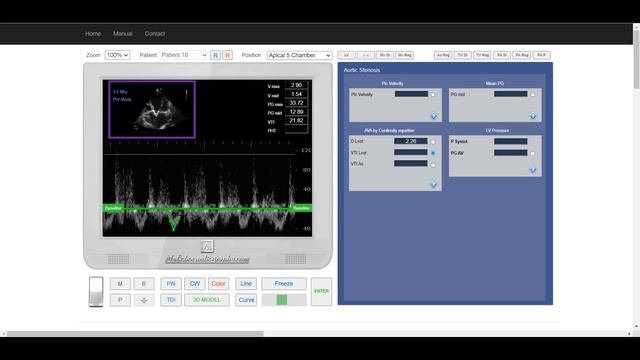Click the PA P preset button
This screenshot has width=640, height=360.
click(x=542, y=55)
